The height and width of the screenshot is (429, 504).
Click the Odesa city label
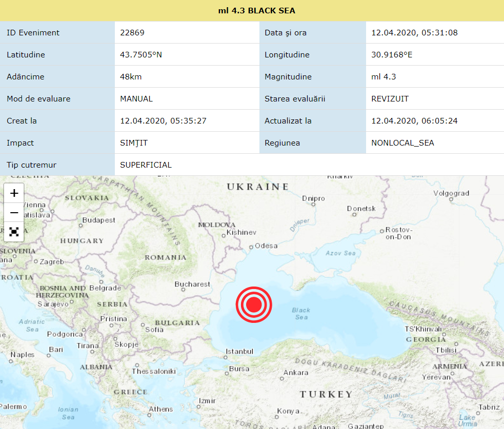pos(266,246)
